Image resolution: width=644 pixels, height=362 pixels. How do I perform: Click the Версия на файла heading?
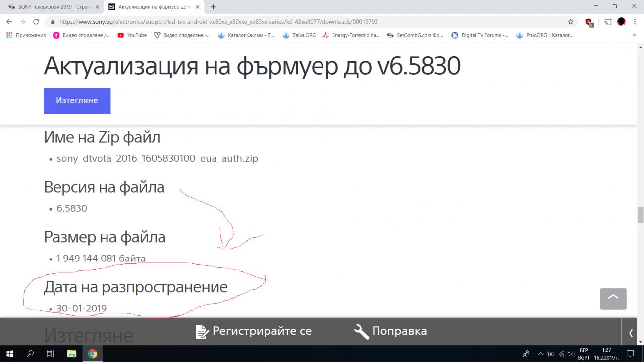click(x=104, y=187)
